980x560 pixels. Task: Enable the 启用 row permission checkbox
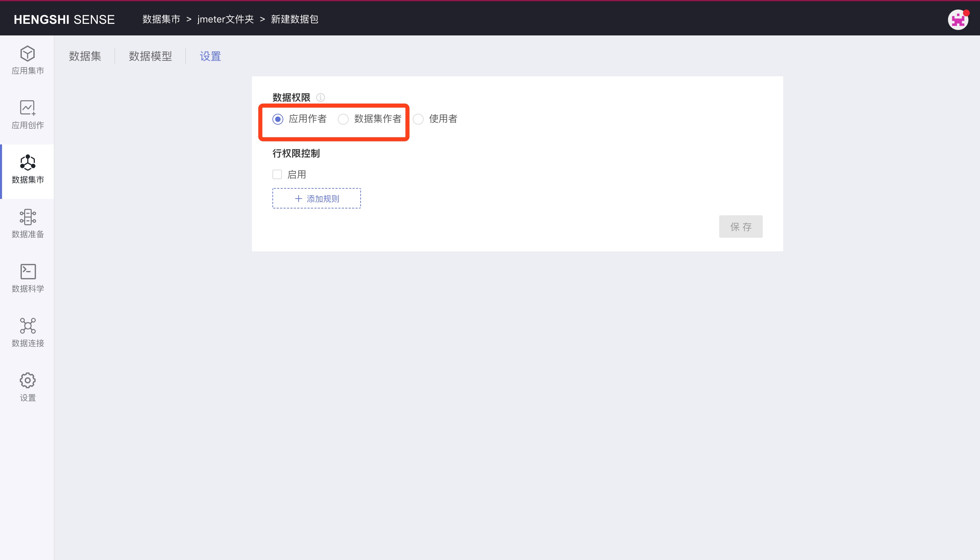point(277,175)
